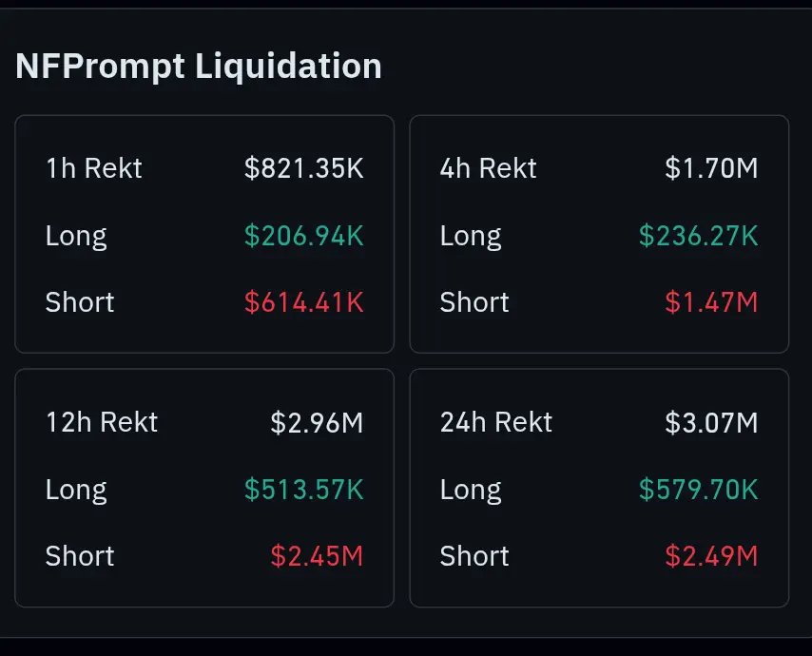Click the 24h Rekt total $3.07M

coord(711,422)
